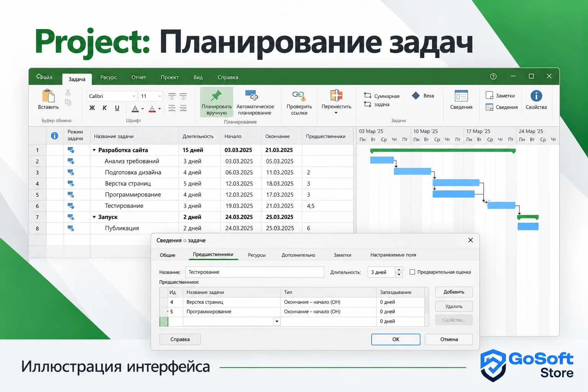588x392 pixels.
Task: Apply the red font color A swatch
Action: click(152, 109)
